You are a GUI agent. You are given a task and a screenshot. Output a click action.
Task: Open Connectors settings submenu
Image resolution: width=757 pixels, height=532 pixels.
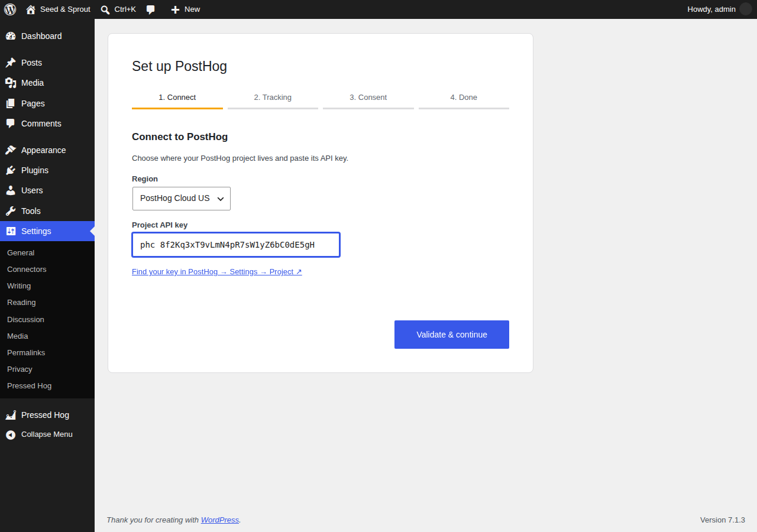pyautogui.click(x=27, y=270)
